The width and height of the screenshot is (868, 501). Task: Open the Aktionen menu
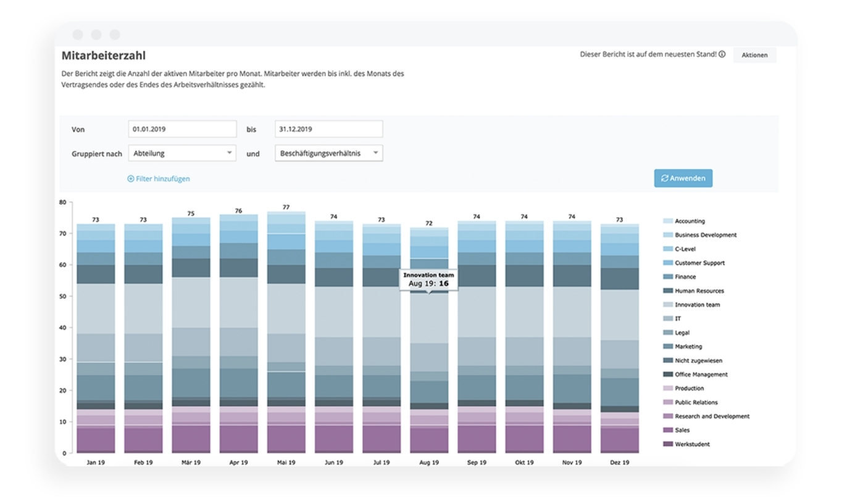click(x=754, y=55)
